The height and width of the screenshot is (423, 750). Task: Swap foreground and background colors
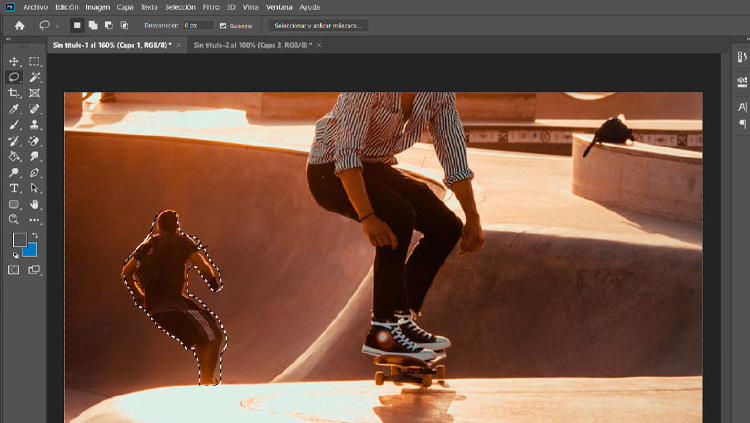[x=34, y=236]
